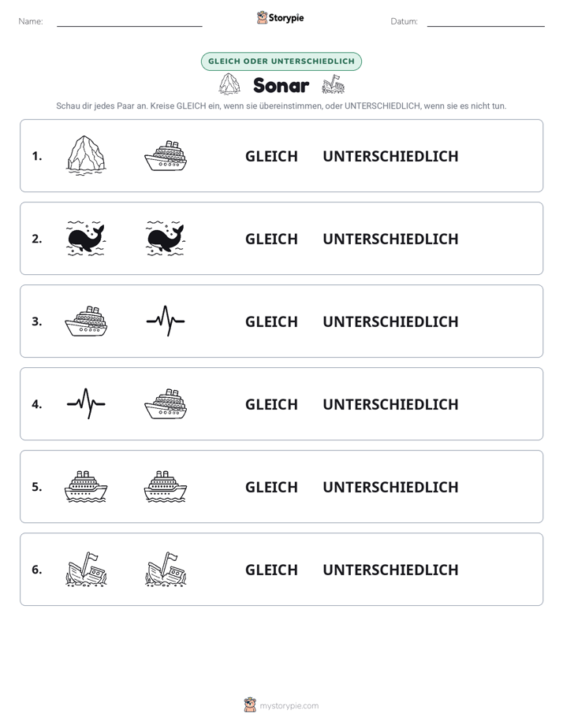The height and width of the screenshot is (728, 563).
Task: Click the Name input line
Action: point(129,22)
